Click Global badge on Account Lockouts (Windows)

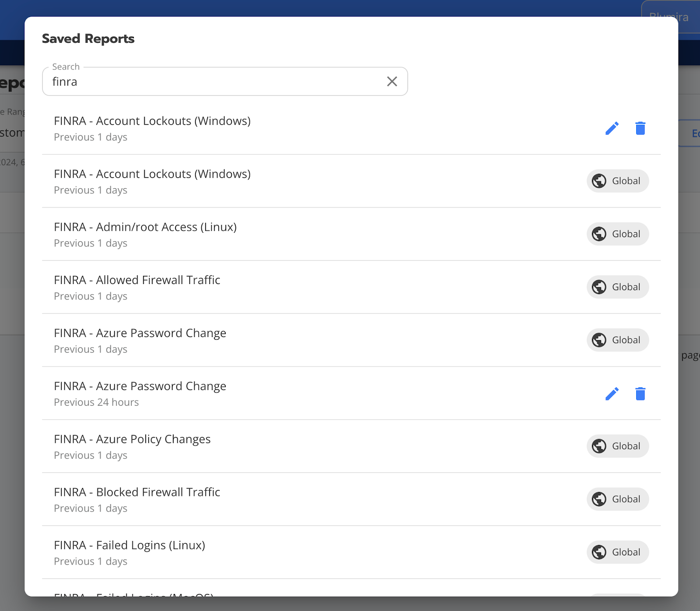(x=617, y=181)
